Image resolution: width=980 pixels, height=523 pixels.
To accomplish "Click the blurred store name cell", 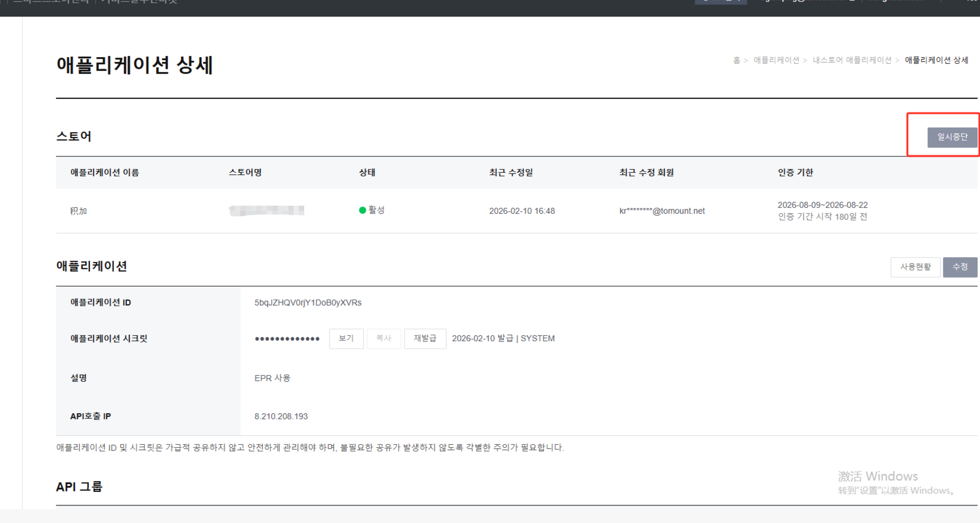I will pos(267,210).
